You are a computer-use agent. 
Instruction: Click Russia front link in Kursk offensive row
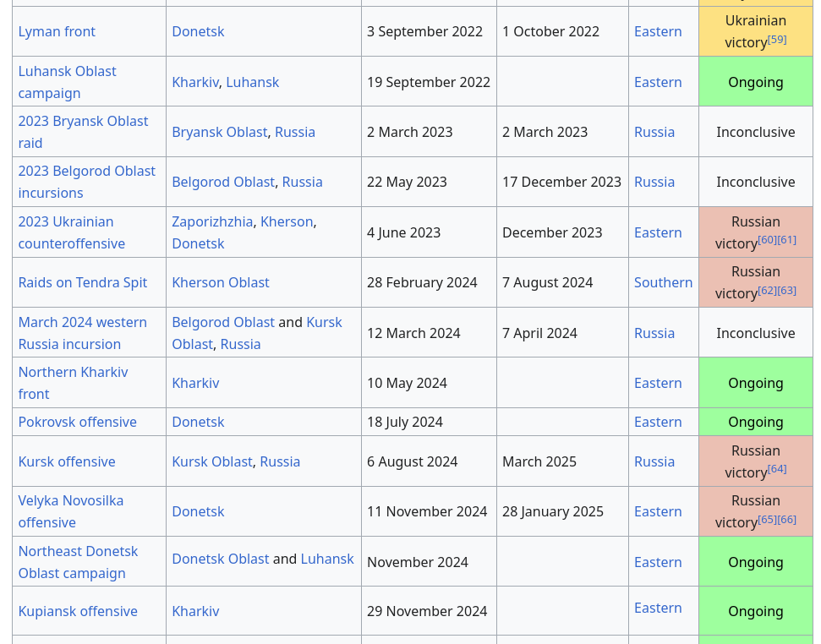point(654,461)
